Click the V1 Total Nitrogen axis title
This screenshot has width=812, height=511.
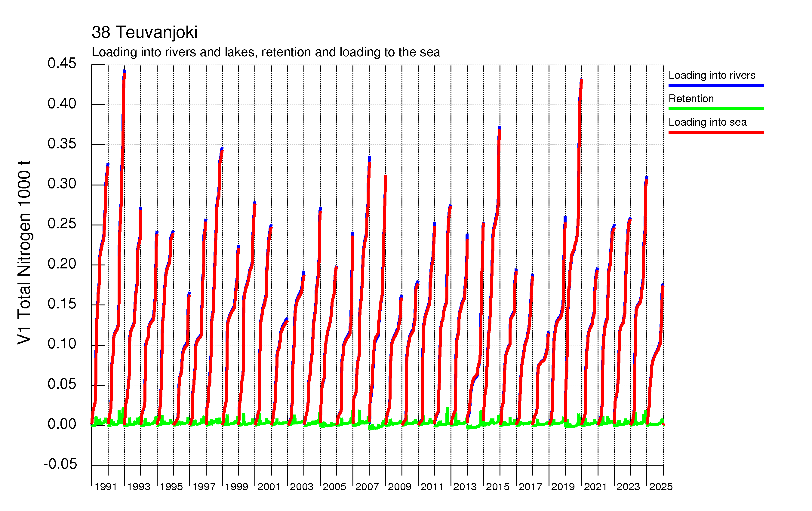click(x=24, y=252)
